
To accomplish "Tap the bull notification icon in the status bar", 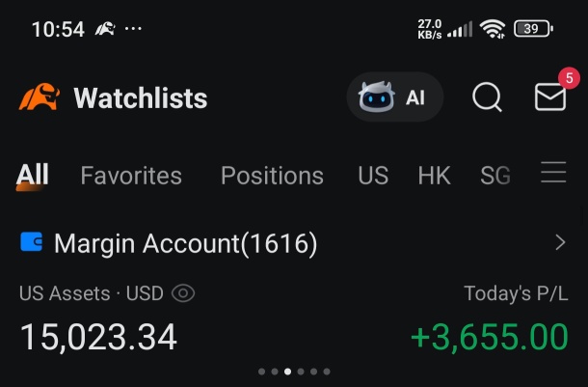I will [105, 29].
